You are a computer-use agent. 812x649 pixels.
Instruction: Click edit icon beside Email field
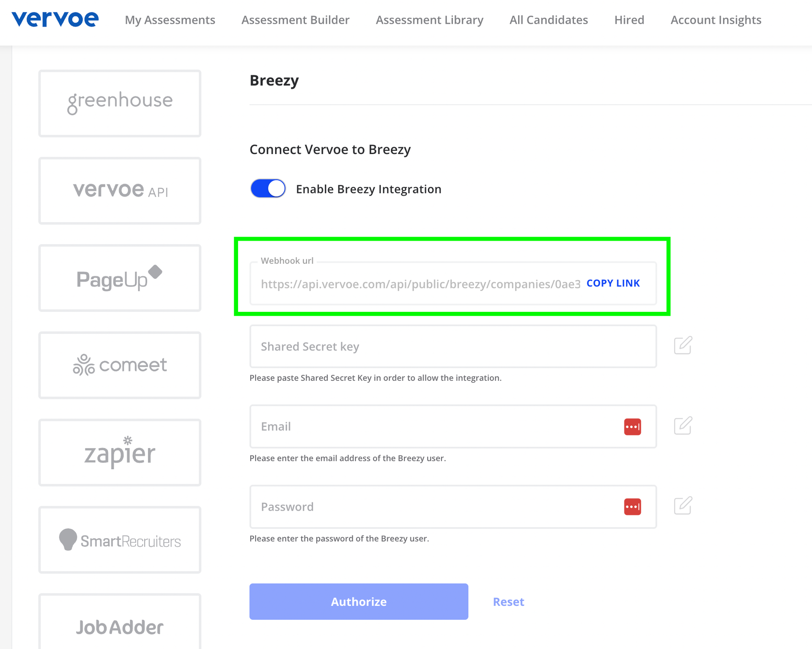click(683, 426)
